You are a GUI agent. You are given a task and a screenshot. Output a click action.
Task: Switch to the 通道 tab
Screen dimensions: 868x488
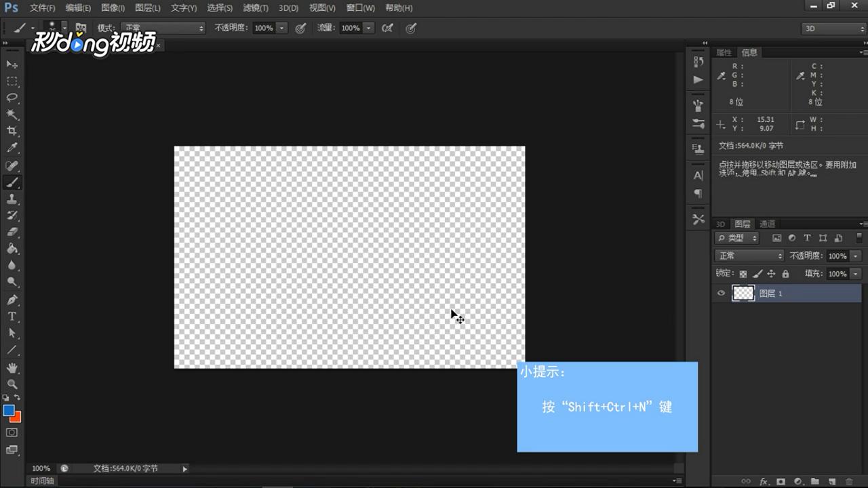pos(767,224)
